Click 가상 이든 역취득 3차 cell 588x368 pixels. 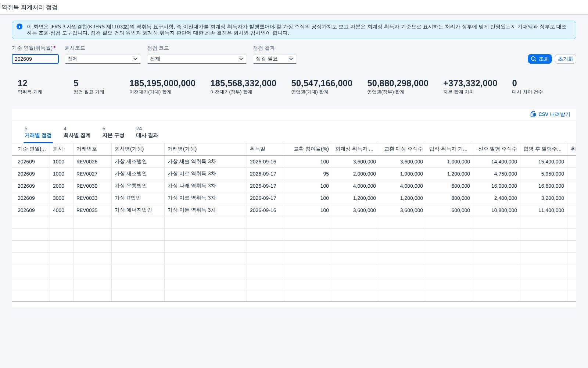[x=205, y=210]
